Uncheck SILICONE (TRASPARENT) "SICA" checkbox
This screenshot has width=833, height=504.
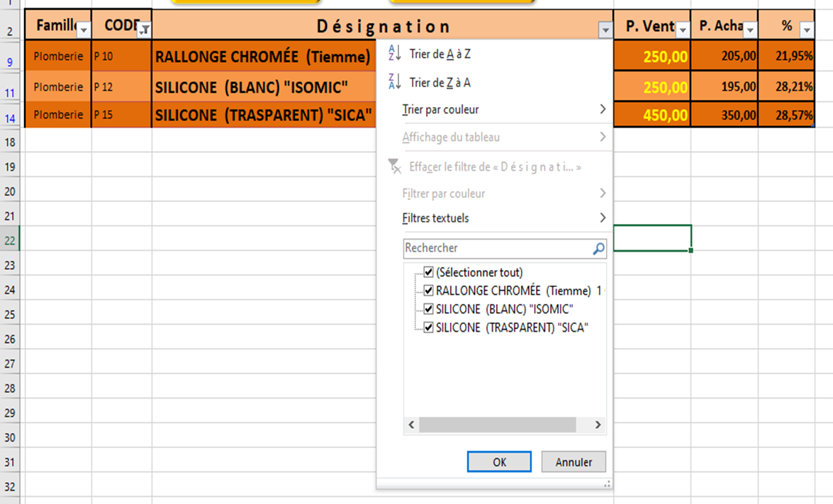click(428, 327)
